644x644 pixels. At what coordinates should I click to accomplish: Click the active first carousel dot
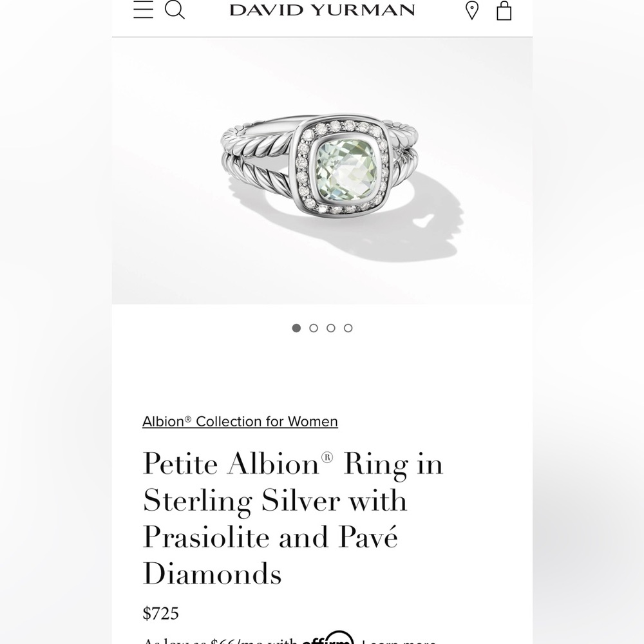pyautogui.click(x=296, y=328)
